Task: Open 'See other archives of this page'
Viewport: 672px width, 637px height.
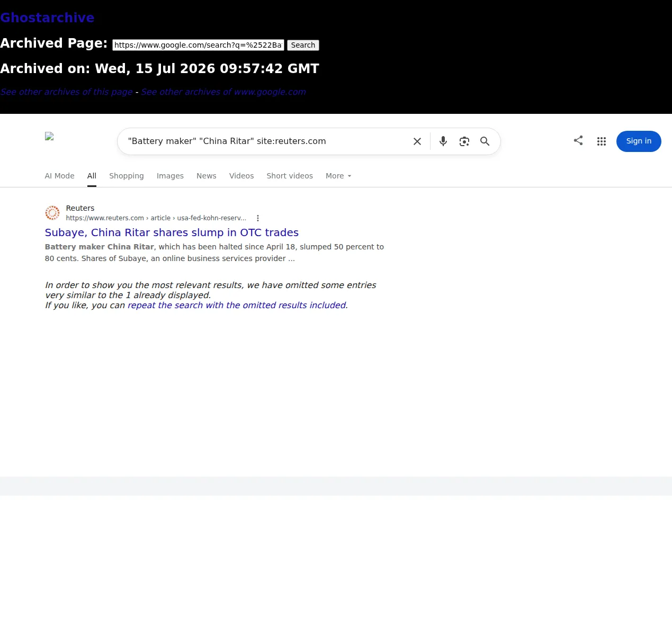Action: (x=66, y=92)
